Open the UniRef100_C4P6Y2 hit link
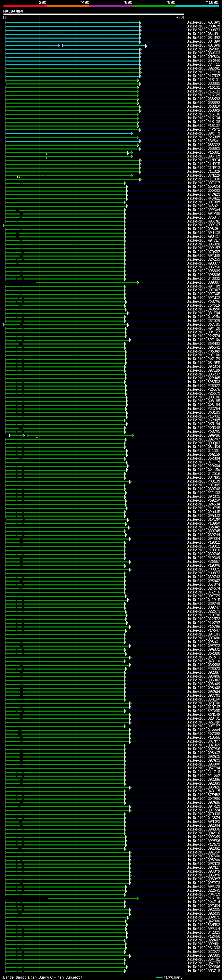The image size is (222, 980). pyautogui.click(x=203, y=129)
